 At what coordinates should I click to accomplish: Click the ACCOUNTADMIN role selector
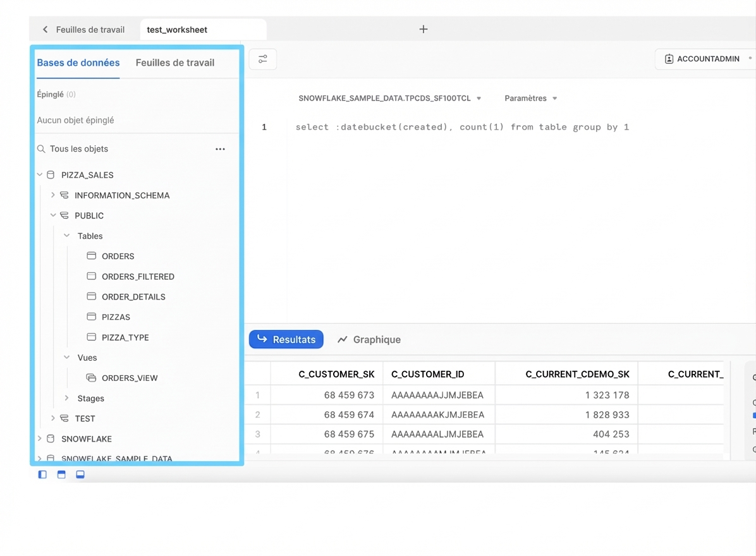[x=704, y=58]
